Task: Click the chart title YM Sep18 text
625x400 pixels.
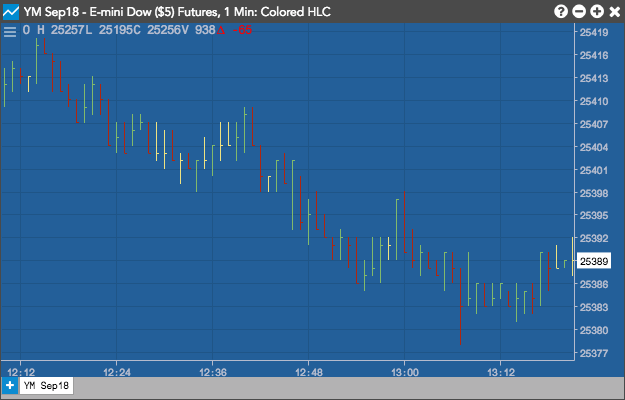Action: click(x=51, y=12)
